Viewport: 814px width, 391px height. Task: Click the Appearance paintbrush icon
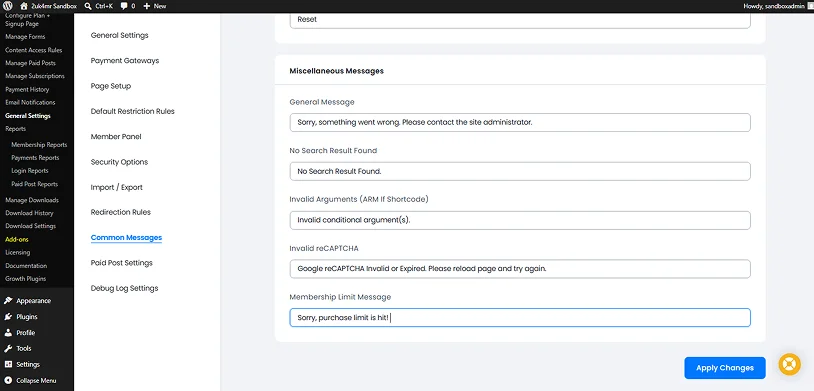pos(8,301)
